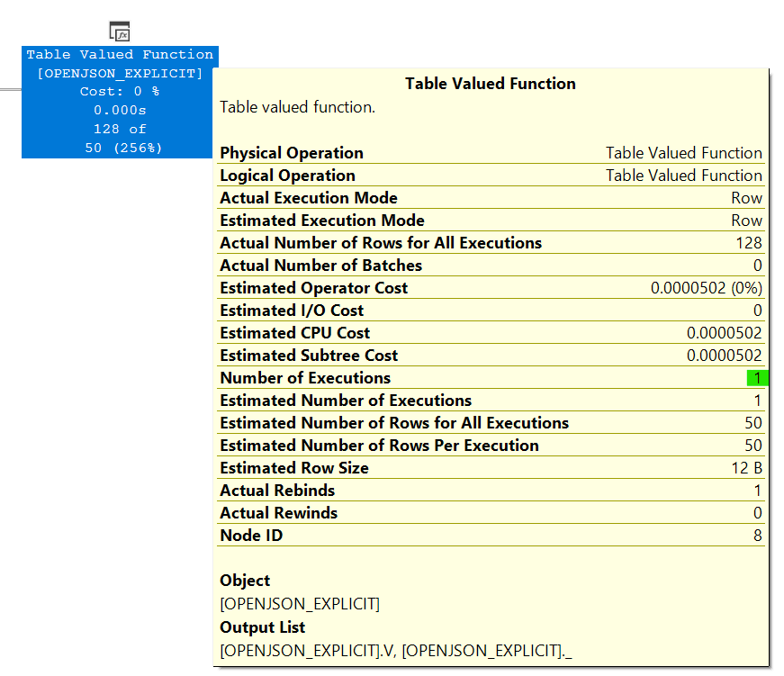Click the Actual Rebinds label

coord(277,491)
